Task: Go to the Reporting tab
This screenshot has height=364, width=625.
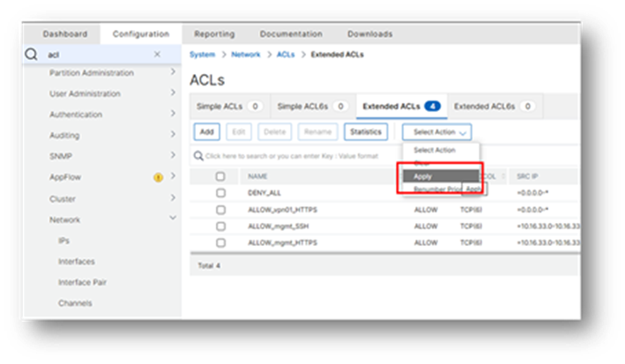Action: tap(214, 33)
